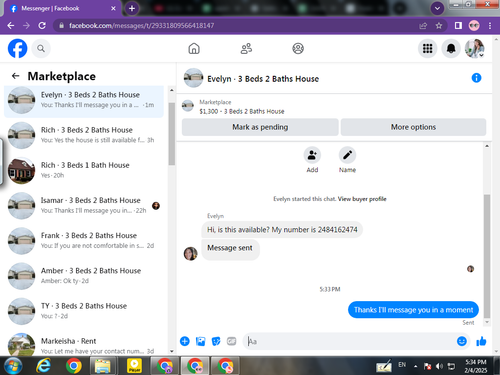Image resolution: width=500 pixels, height=375 pixels.
Task: Open the Chrome three-dot menu
Action: coord(490,26)
